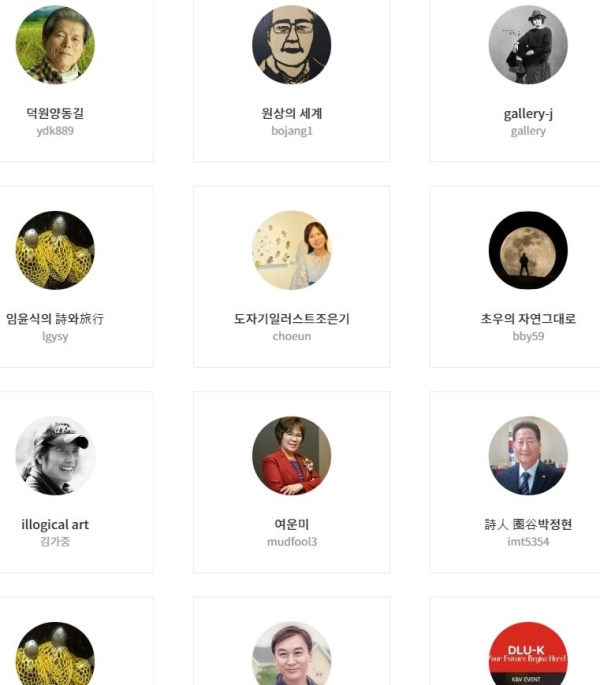Click the full moon silhouette avatar
Screen dimensions: 600x685
point(528,250)
